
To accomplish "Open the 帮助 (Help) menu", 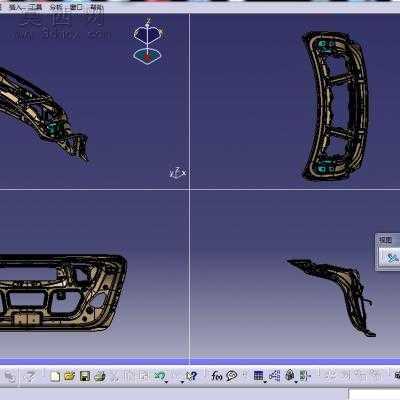I will pos(96,7).
